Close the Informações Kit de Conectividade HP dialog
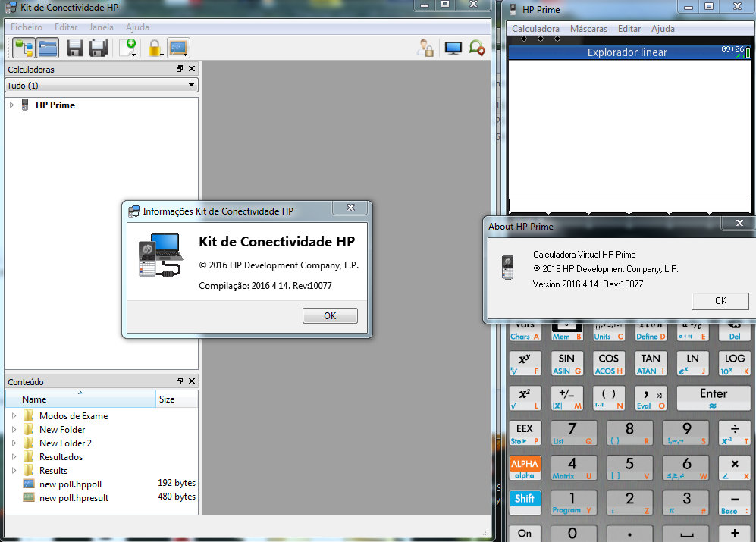This screenshot has height=542, width=756. 350,208
